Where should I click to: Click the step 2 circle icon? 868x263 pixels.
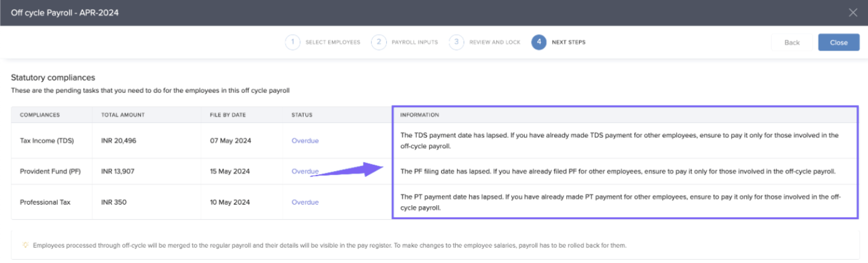(x=379, y=43)
